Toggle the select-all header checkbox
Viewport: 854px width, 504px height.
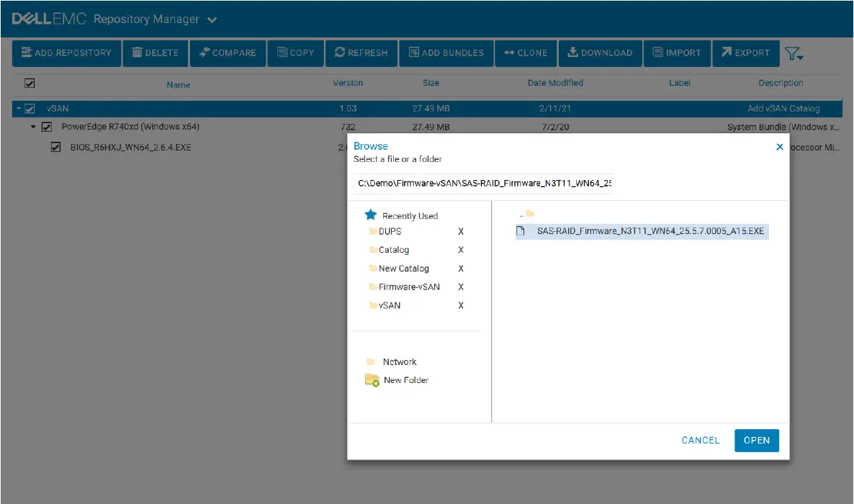point(30,84)
